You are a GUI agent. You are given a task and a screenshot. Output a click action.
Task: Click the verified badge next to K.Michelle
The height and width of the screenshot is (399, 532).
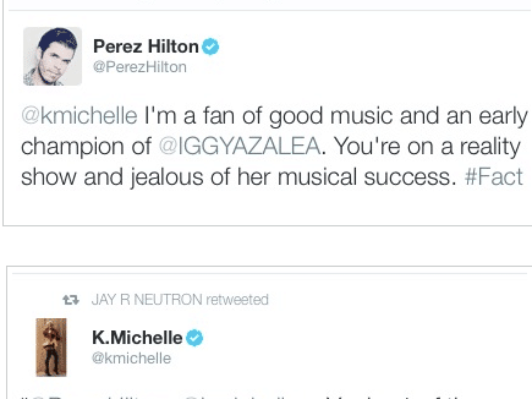click(x=194, y=338)
